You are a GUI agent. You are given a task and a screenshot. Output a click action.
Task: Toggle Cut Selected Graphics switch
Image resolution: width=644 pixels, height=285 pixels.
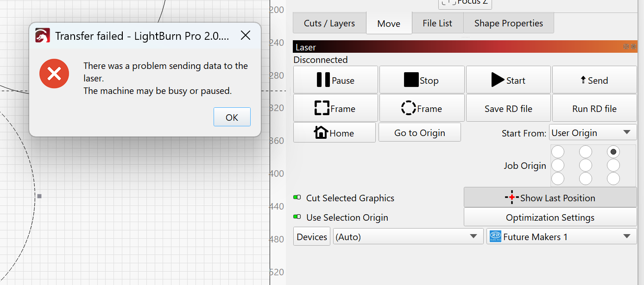tap(297, 198)
